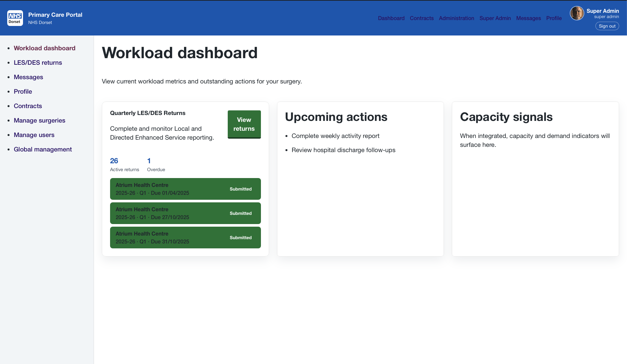
Task: Open the Super Admin section
Action: pos(495,18)
